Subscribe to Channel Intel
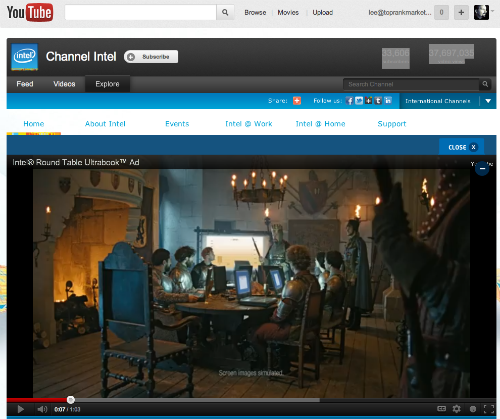The height and width of the screenshot is (419, 500). 151,57
